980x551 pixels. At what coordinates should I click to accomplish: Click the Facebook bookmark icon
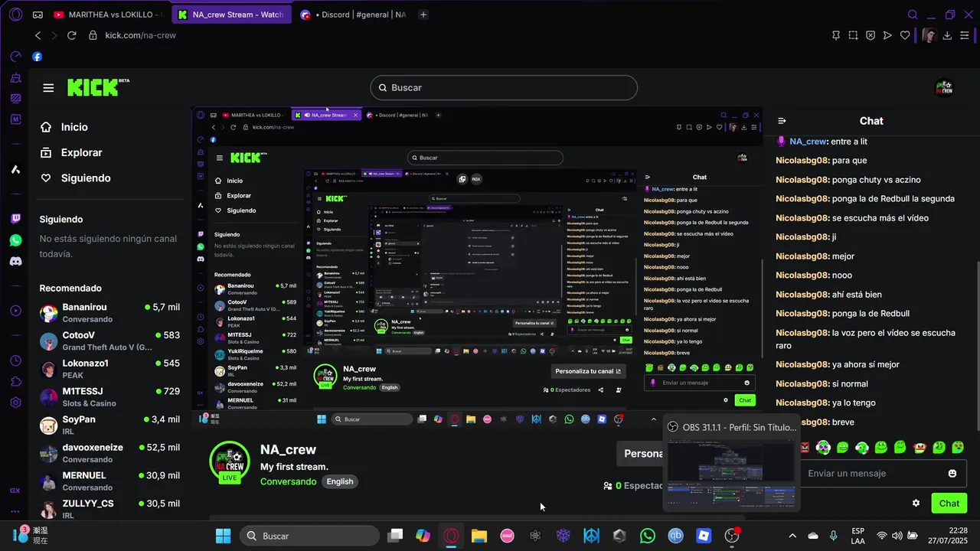37,57
